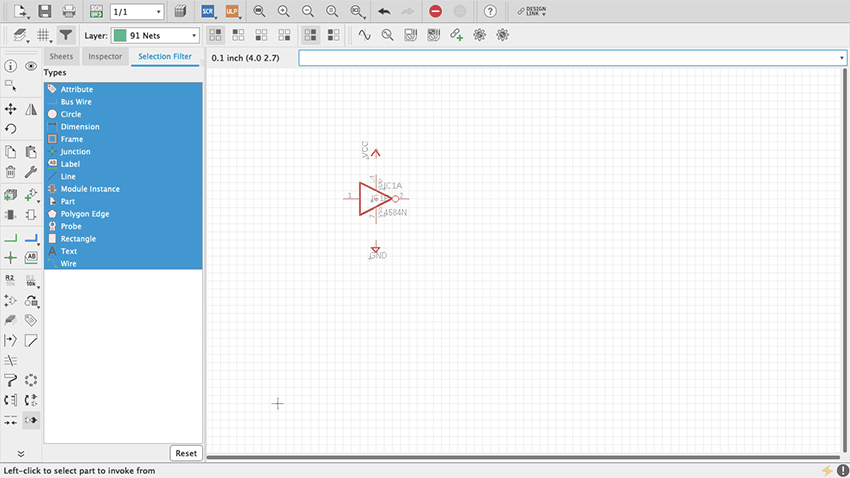Select the Tag attribute tool
This screenshot has width=850, height=478.
31,320
